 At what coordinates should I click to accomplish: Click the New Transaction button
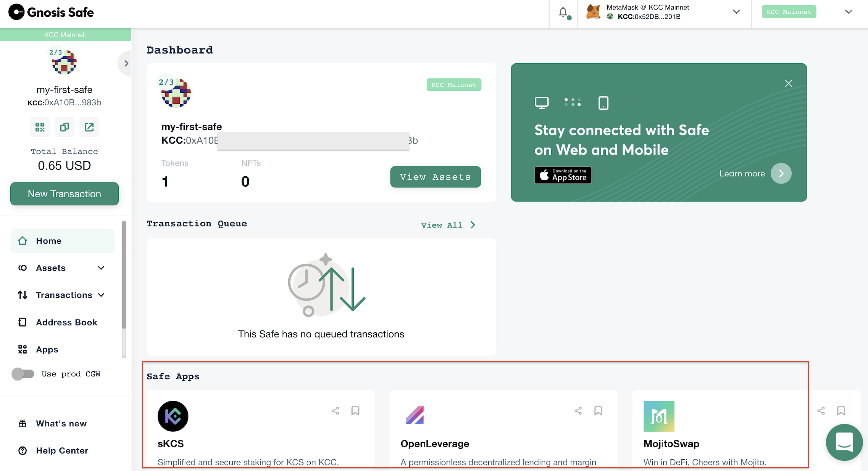[65, 194]
